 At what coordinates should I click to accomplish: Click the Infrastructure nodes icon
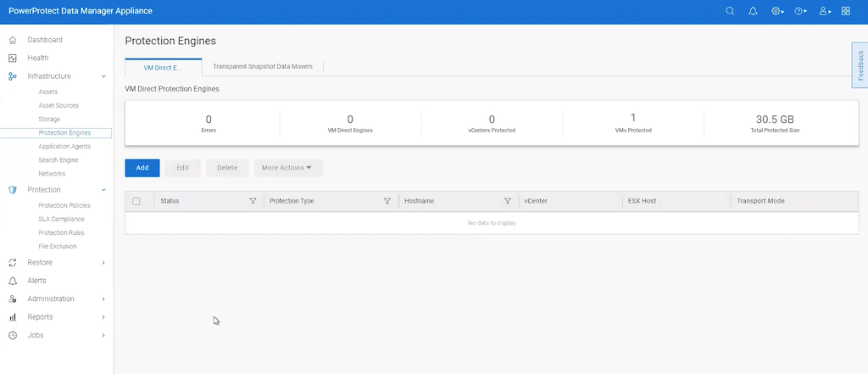tap(13, 76)
